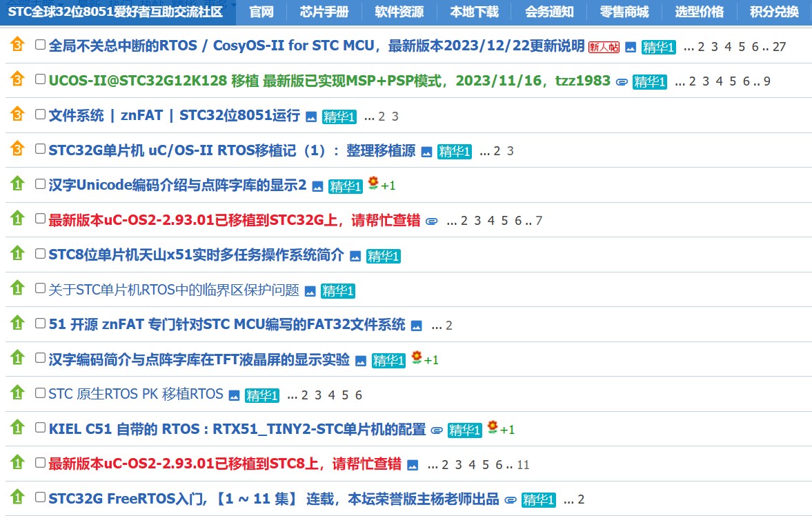Image resolution: width=812 pixels, height=516 pixels.
Task: Click the flower rating icon on KIEL C51 thread
Action: tap(493, 427)
